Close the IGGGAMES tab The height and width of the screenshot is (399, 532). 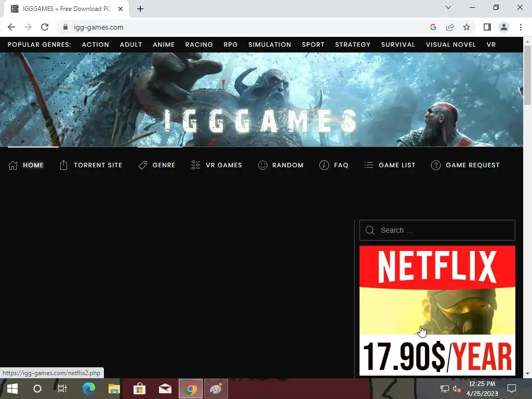[x=121, y=9]
